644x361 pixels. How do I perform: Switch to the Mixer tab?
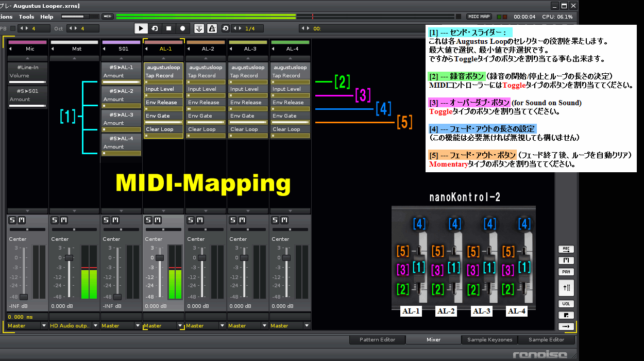pos(433,339)
